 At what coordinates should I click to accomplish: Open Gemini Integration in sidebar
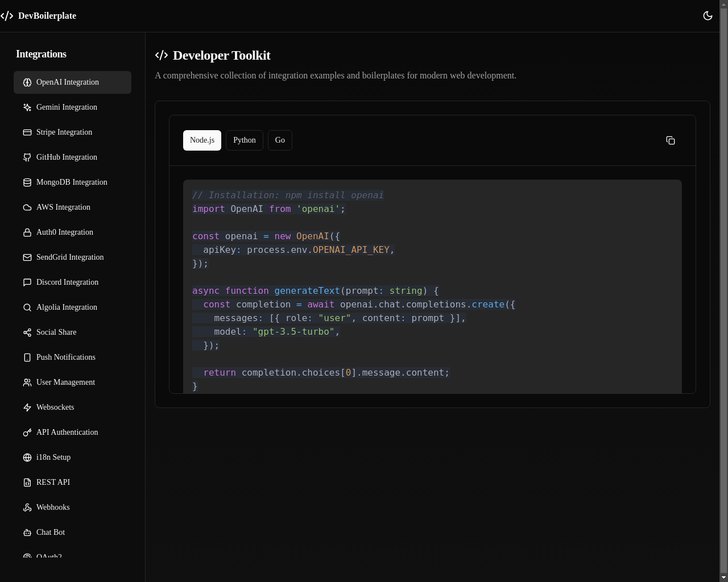tap(72, 107)
